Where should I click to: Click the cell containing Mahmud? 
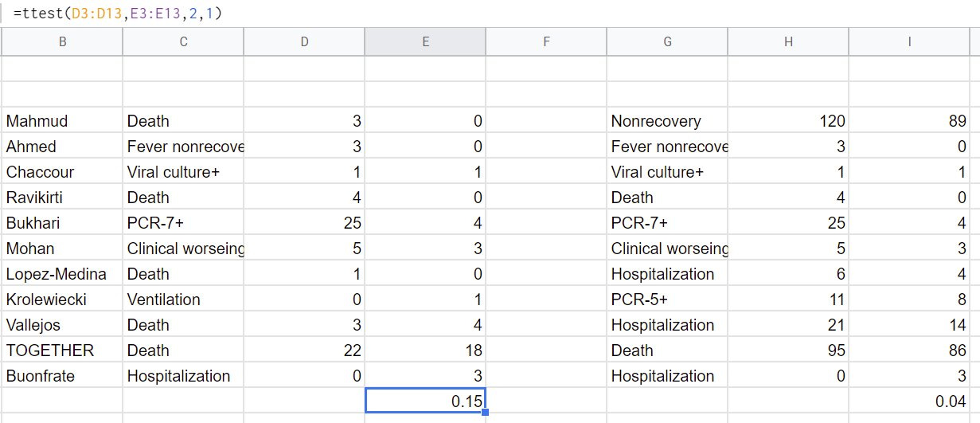point(62,121)
